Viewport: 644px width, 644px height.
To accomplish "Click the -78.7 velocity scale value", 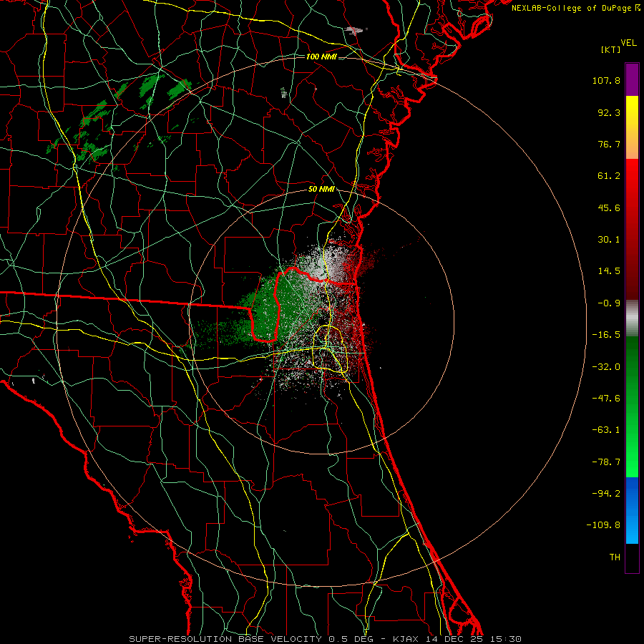I will (x=606, y=462).
